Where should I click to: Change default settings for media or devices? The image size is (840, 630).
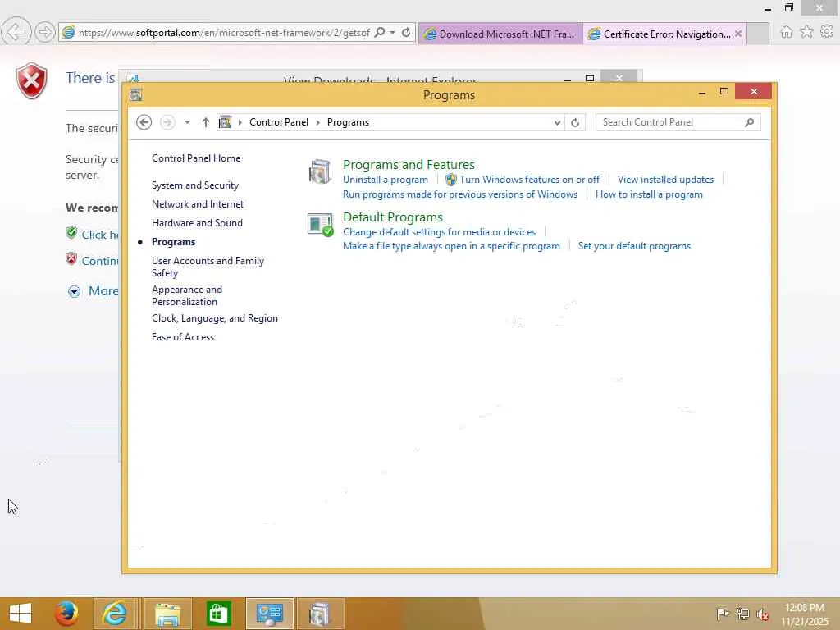[x=440, y=232]
